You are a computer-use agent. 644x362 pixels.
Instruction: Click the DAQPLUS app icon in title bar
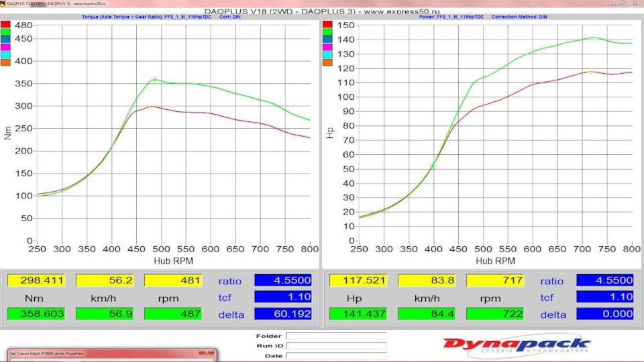[3, 3]
